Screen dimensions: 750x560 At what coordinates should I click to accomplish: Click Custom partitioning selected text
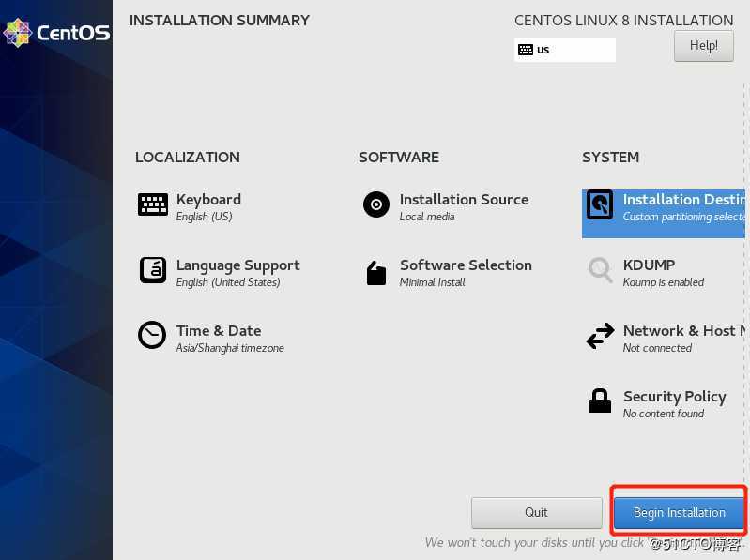pyautogui.click(x=684, y=217)
